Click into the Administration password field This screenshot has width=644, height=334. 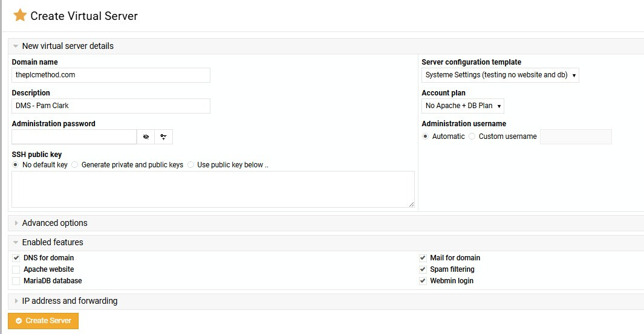coord(74,137)
